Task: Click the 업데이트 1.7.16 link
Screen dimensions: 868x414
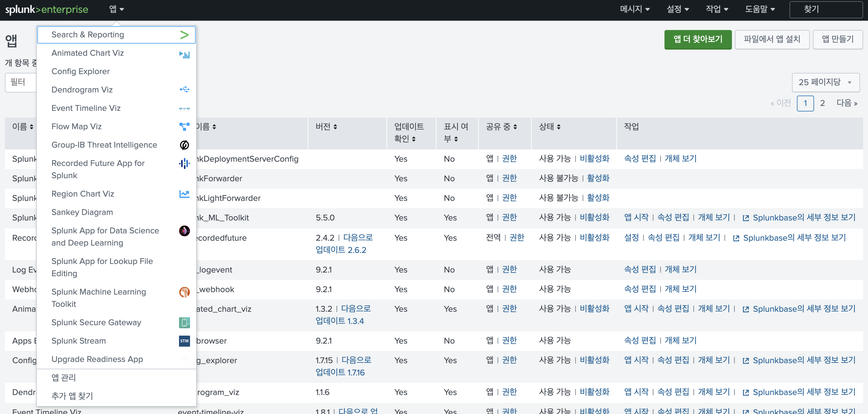Action: click(x=340, y=373)
